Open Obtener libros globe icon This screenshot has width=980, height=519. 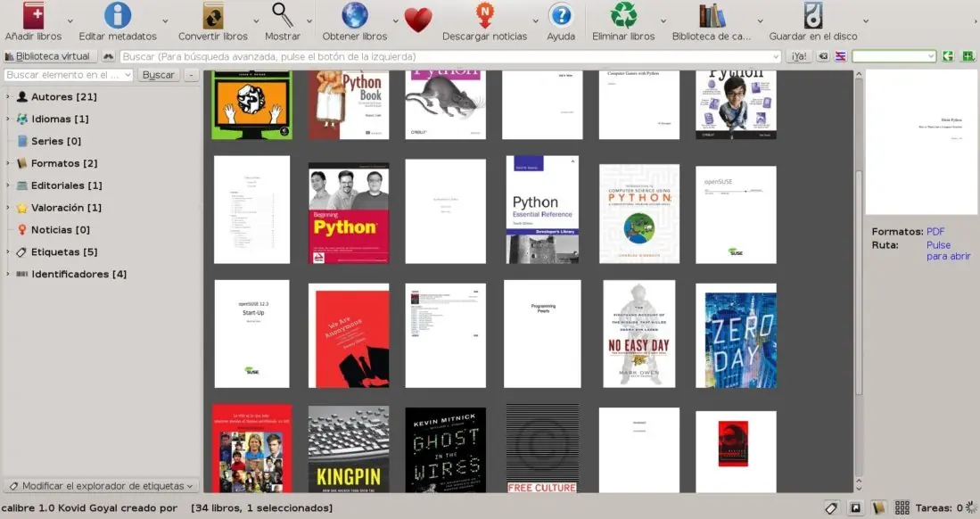pos(354,16)
